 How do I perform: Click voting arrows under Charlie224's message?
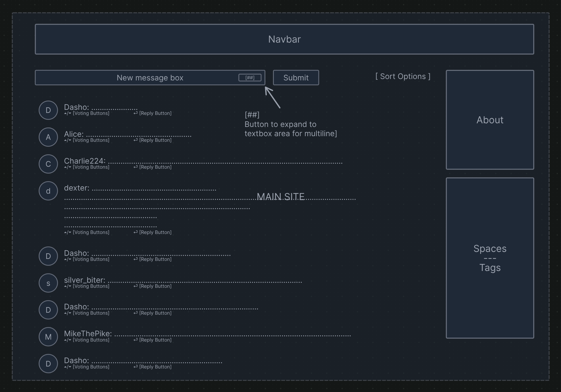(x=68, y=167)
